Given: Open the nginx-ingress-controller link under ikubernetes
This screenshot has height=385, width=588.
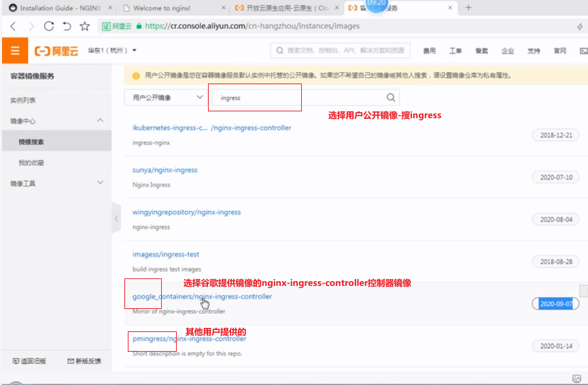Looking at the screenshot, I should 251,128.
